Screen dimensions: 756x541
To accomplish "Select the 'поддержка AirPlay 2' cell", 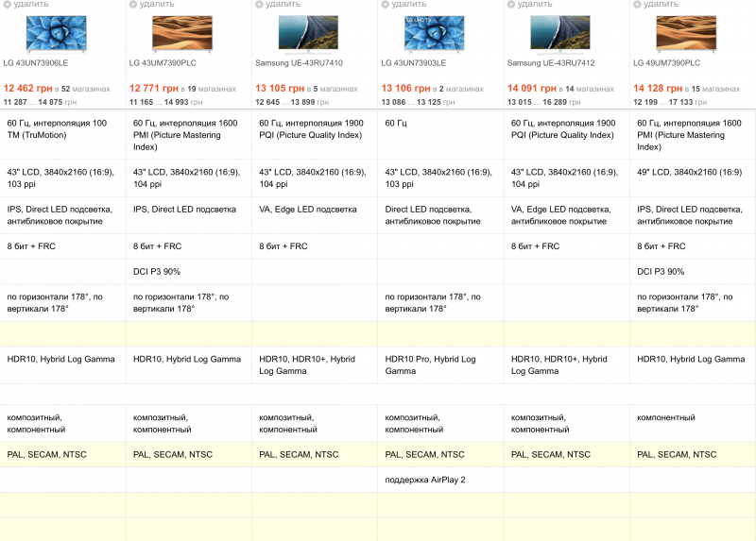I will pyautogui.click(x=440, y=480).
